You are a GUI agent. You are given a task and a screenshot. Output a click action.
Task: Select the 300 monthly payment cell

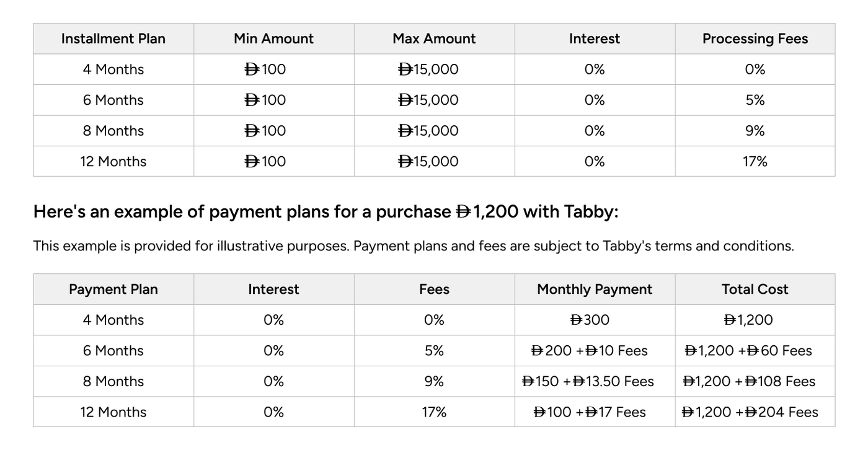click(x=590, y=320)
